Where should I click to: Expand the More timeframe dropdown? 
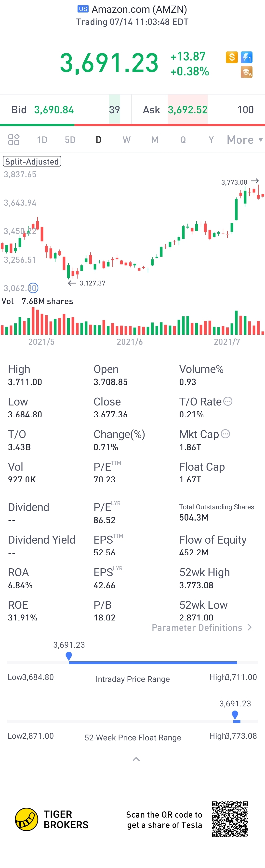(244, 140)
